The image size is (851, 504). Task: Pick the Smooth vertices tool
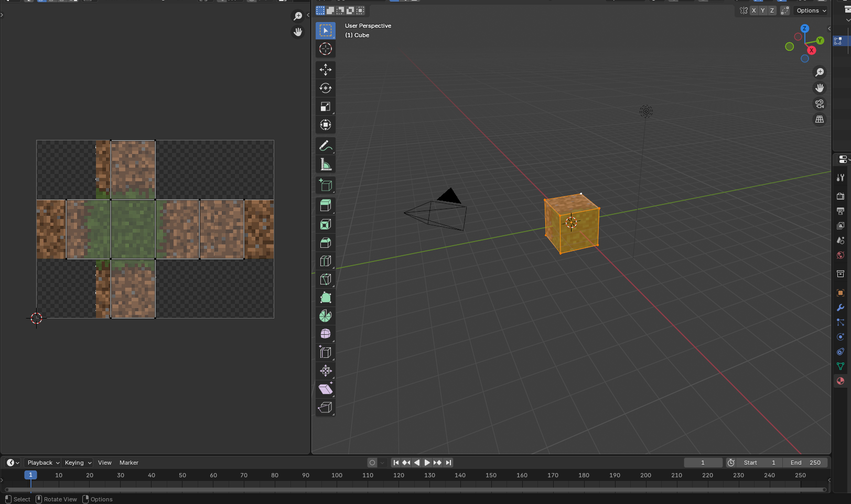326,334
